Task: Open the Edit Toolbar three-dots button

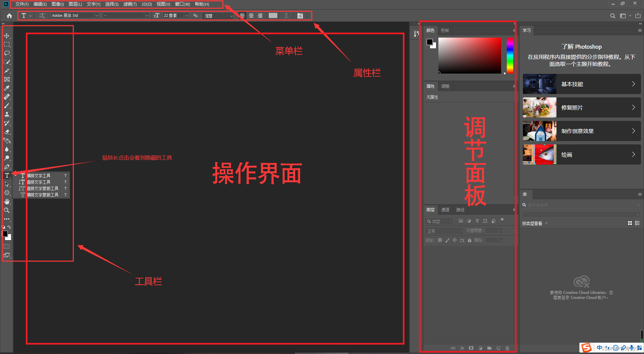Action: [x=7, y=219]
